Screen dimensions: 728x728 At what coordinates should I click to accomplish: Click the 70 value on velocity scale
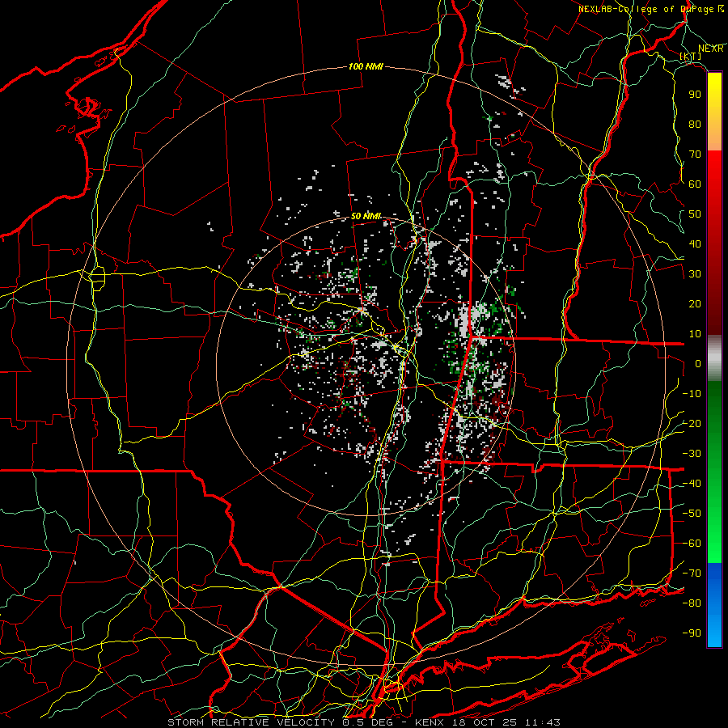pyautogui.click(x=695, y=154)
